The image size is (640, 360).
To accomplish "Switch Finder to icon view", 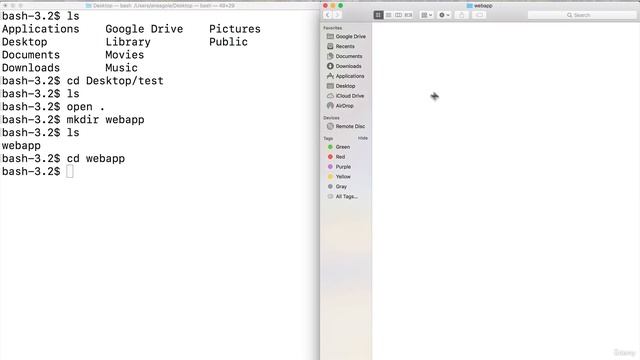I will [378, 15].
